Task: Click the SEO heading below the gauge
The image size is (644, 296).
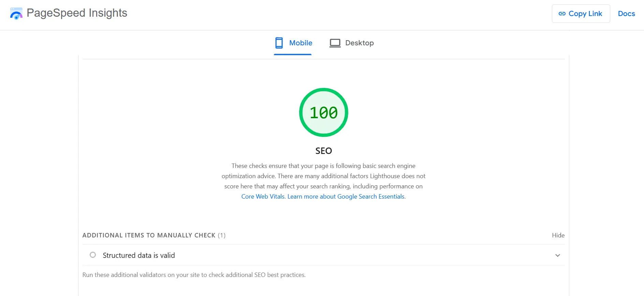Action: coord(323,151)
